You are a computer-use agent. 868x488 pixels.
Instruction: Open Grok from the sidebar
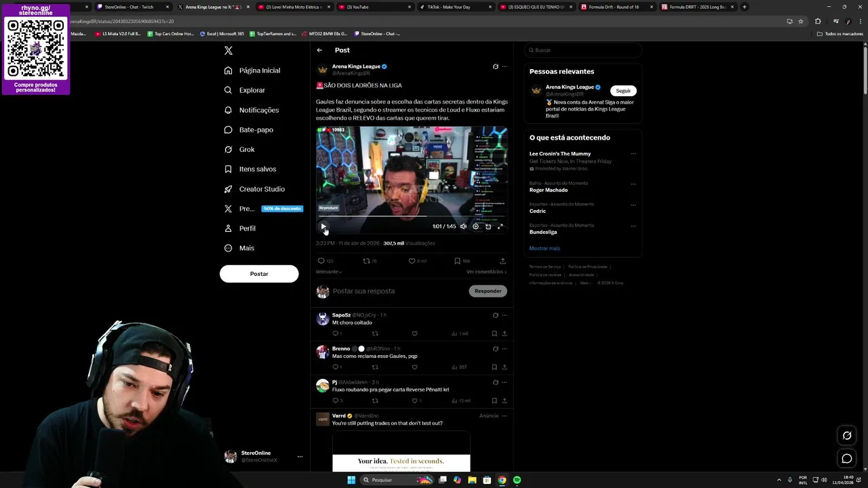239,149
